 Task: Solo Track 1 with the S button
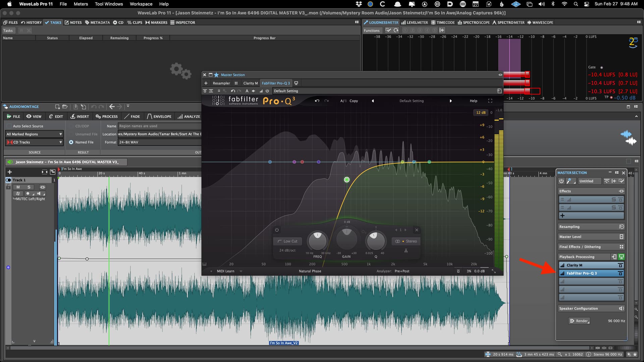(x=29, y=187)
